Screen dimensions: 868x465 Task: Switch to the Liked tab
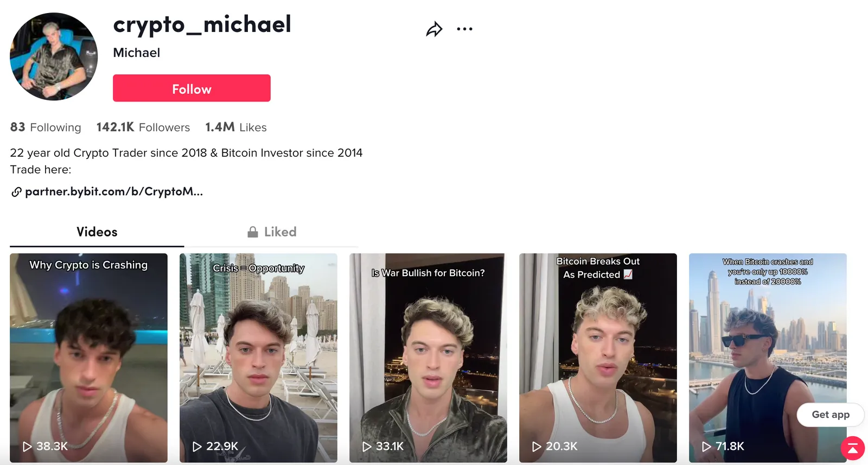(x=272, y=232)
